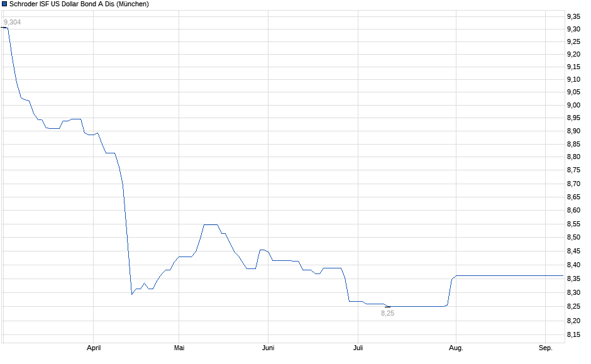Click the blue legend square beside Schroder ISF
Screen dimensions: 591x364
pyautogui.click(x=4, y=4)
